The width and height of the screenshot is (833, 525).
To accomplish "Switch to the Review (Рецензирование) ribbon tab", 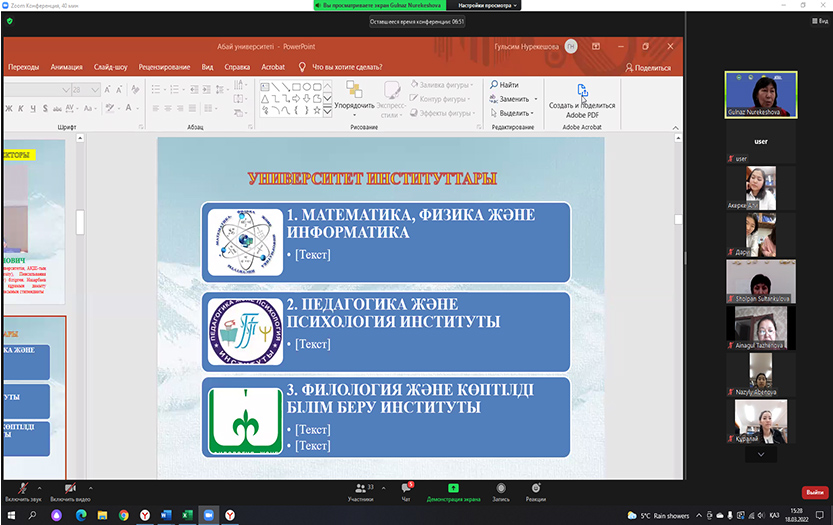I will (164, 67).
